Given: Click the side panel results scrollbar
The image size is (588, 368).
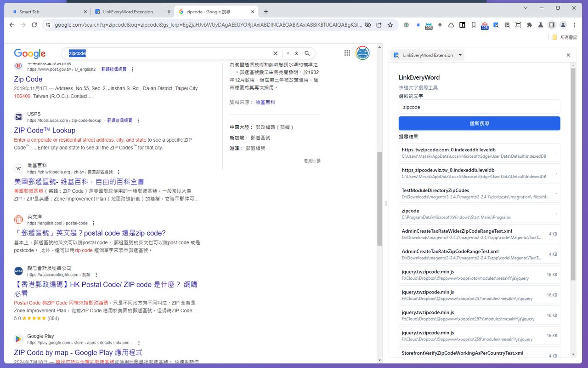Looking at the screenshot, I should pos(573,175).
